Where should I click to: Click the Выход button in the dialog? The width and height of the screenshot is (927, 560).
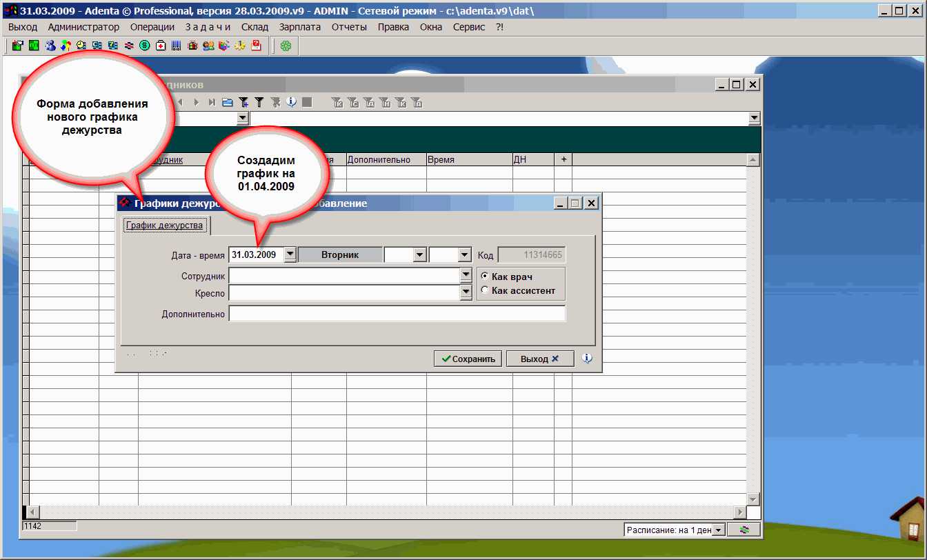coord(539,359)
